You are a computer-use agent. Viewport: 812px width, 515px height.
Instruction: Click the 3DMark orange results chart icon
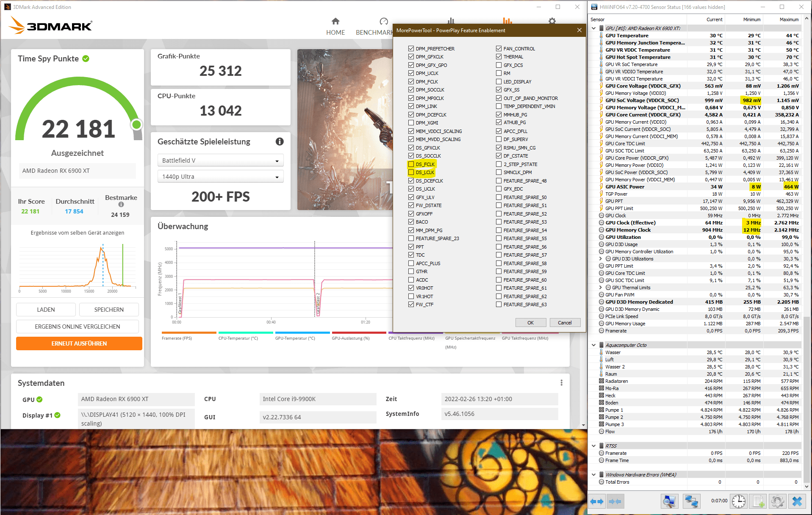click(x=507, y=20)
